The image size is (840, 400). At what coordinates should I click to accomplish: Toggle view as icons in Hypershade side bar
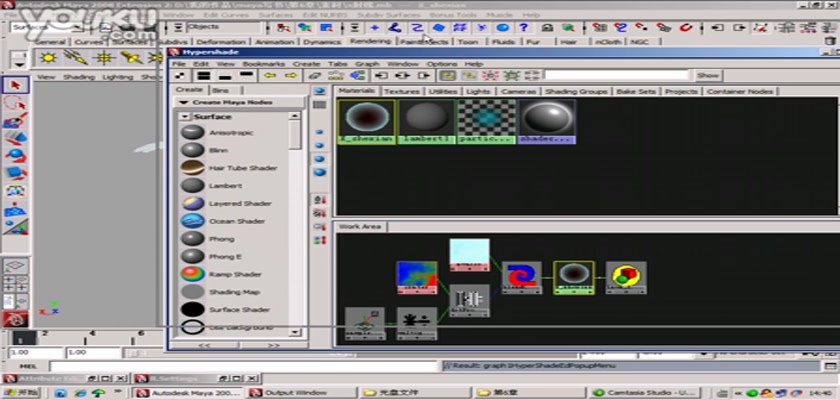319,91
